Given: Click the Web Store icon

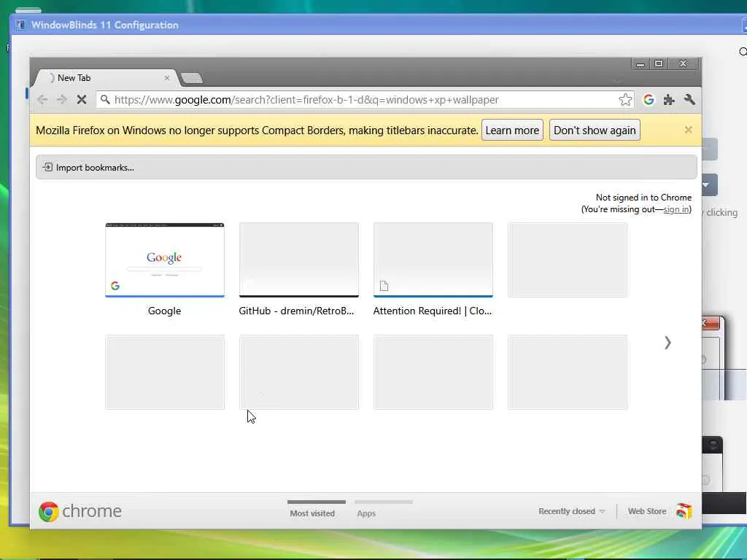Looking at the screenshot, I should (x=684, y=510).
